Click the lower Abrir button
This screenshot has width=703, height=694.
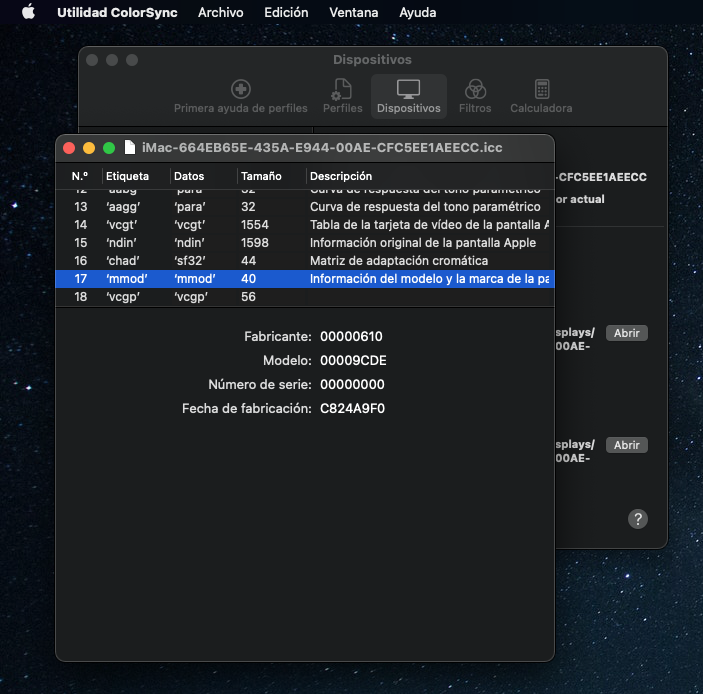[626, 445]
